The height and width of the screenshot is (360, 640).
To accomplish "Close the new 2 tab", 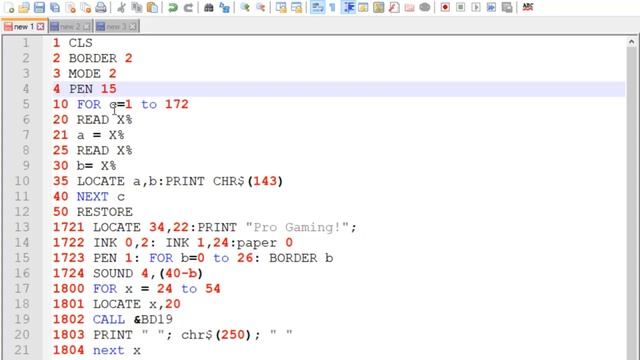I will (87, 27).
